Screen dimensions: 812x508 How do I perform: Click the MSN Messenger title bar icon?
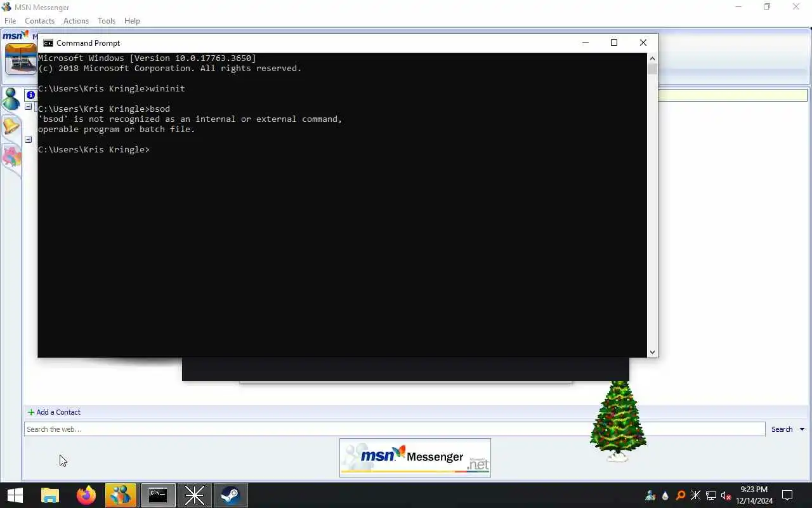click(x=7, y=7)
